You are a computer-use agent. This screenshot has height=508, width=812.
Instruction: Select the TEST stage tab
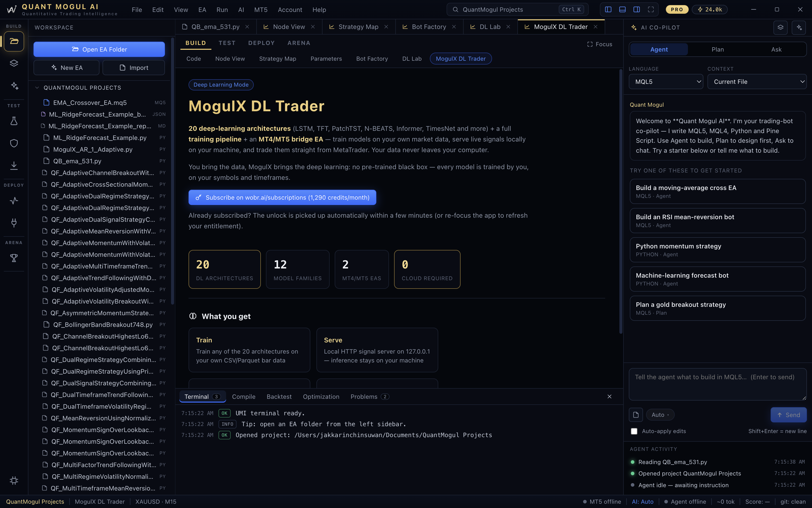pyautogui.click(x=227, y=43)
